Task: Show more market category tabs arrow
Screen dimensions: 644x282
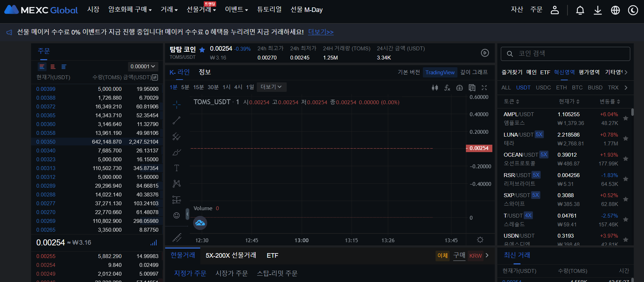Action: click(x=626, y=72)
